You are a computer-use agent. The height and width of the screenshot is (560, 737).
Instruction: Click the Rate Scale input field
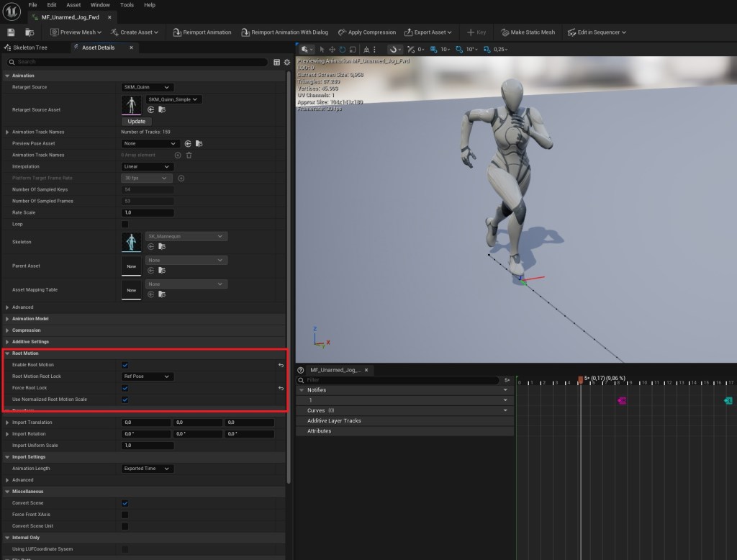tap(148, 212)
